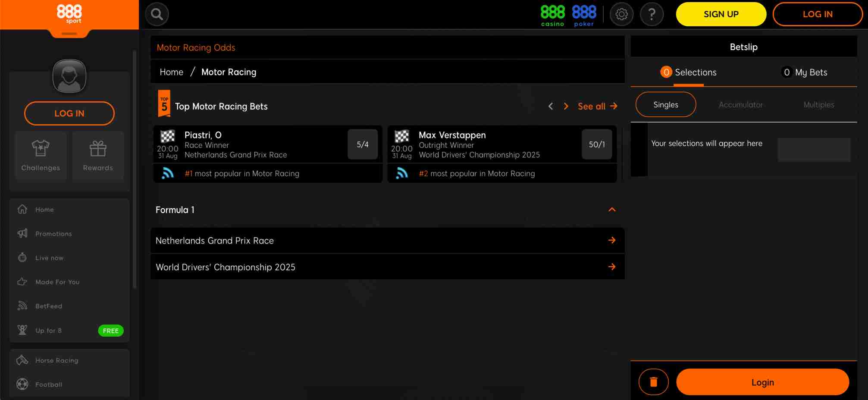868x400 pixels.
Task: Click the Live now stopwatch icon
Action: tap(22, 257)
